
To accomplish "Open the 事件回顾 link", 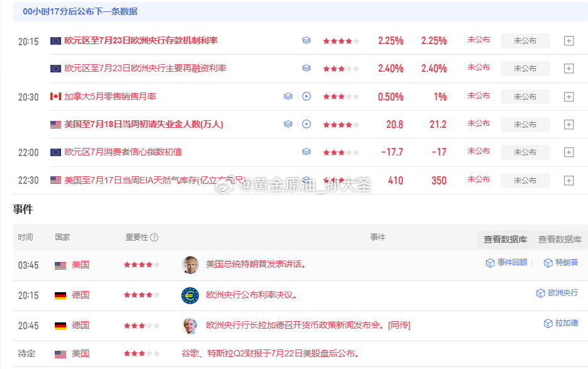I will coord(507,263).
